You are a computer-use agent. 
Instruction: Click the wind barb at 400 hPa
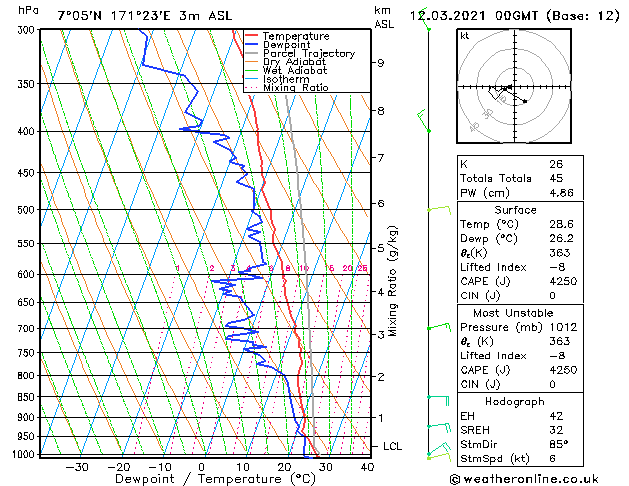point(424,121)
